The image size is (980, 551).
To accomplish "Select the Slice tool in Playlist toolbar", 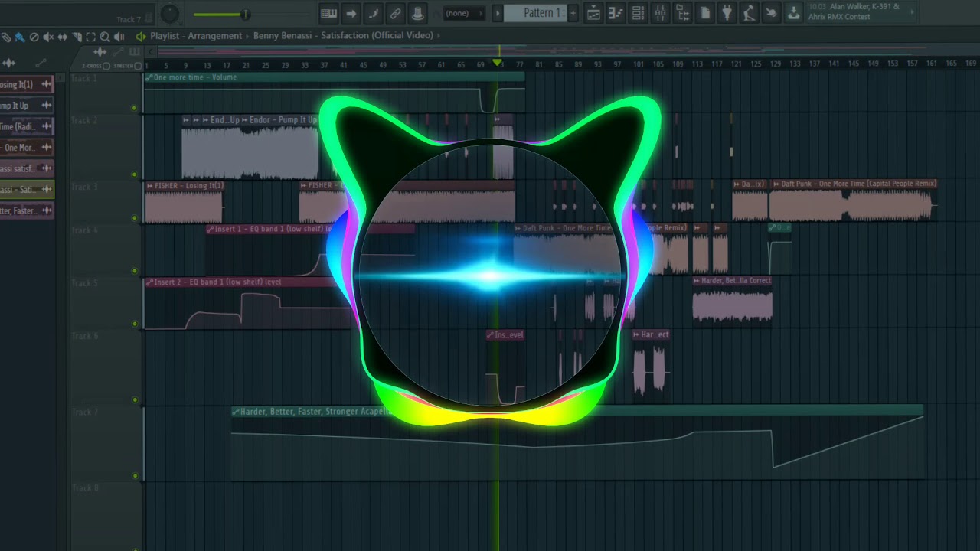I will (x=77, y=37).
